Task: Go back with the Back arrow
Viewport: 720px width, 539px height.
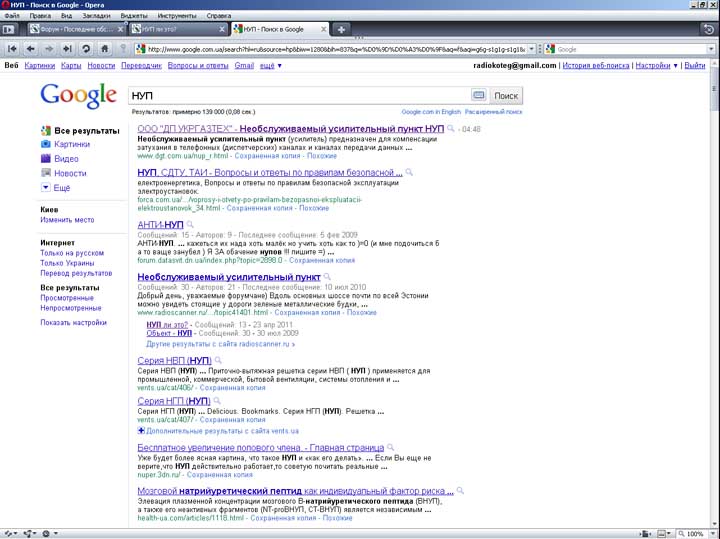Action: click(x=31, y=48)
